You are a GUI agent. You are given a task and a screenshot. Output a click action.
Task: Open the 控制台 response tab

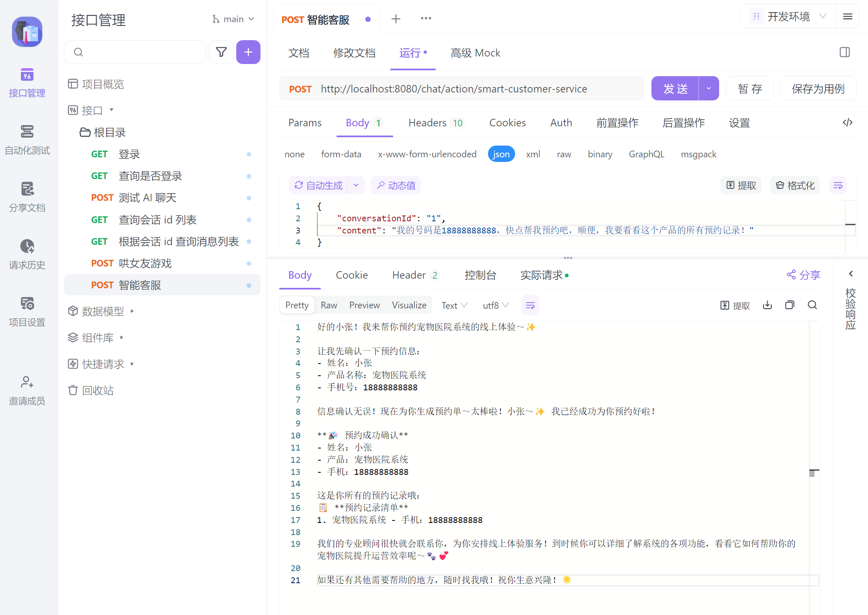(480, 275)
